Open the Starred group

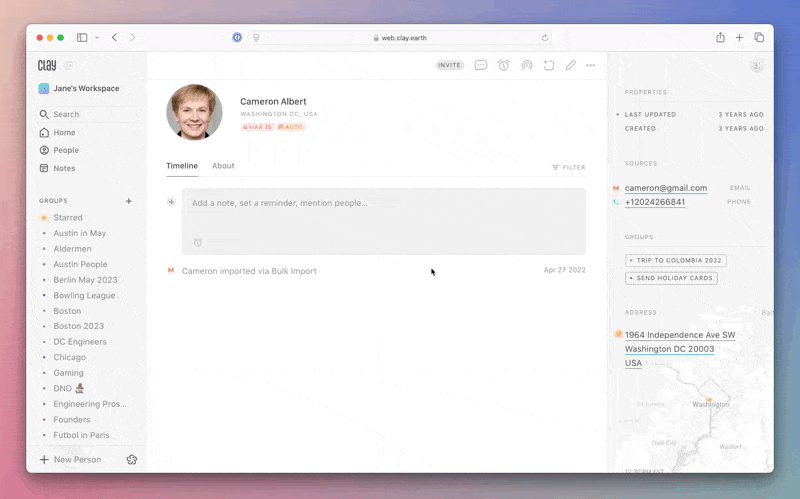68,217
